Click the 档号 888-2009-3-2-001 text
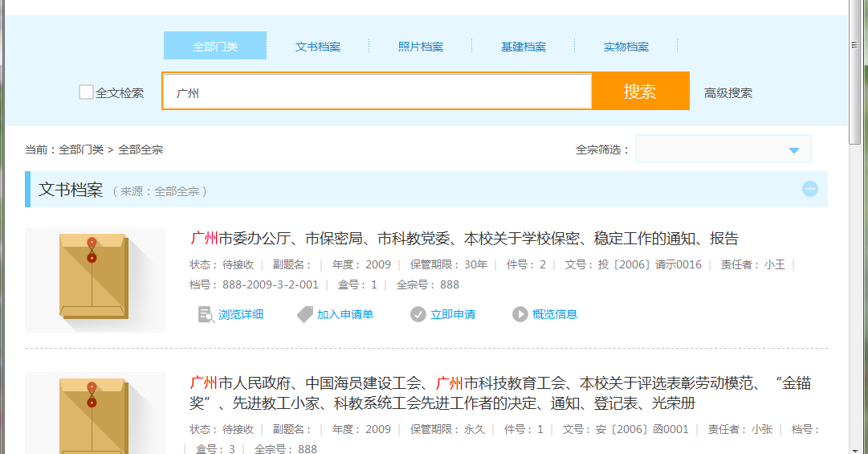This screenshot has width=868, height=454. [254, 284]
